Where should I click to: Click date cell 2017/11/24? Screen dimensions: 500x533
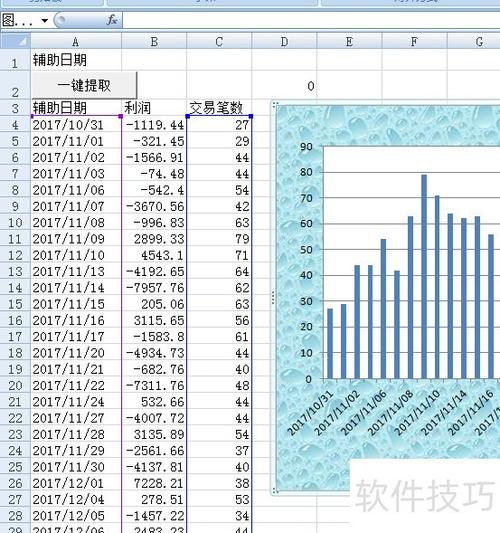76,402
